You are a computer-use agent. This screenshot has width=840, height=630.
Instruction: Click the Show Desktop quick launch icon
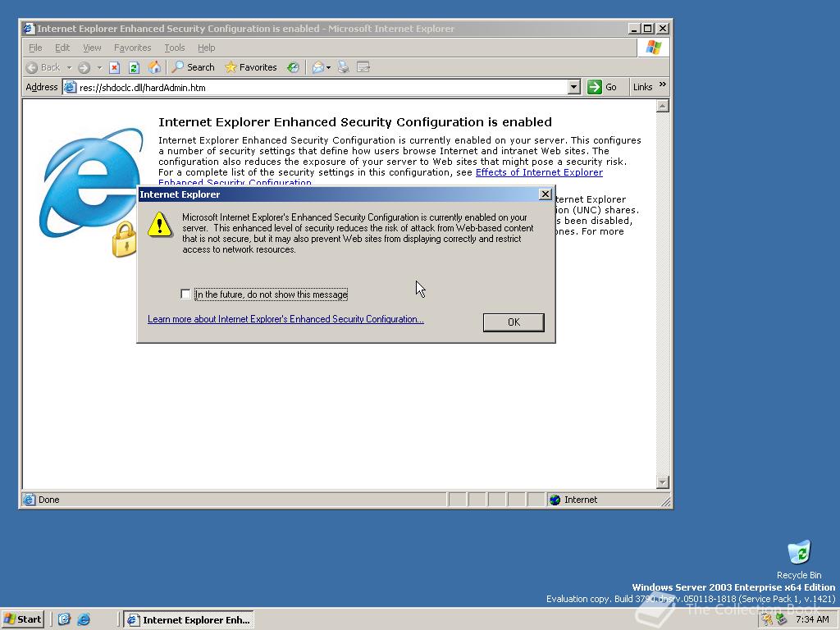[64, 619]
